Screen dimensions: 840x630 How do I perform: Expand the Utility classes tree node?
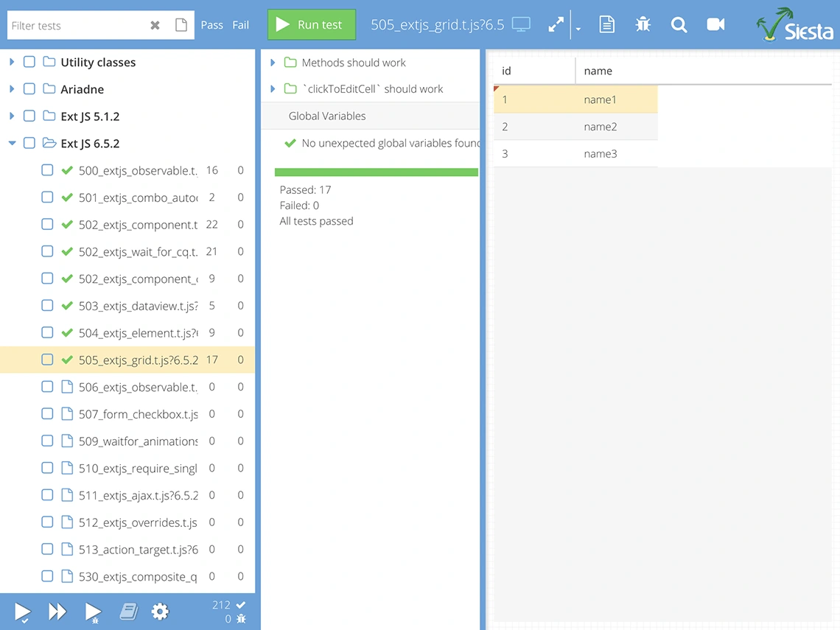point(12,62)
